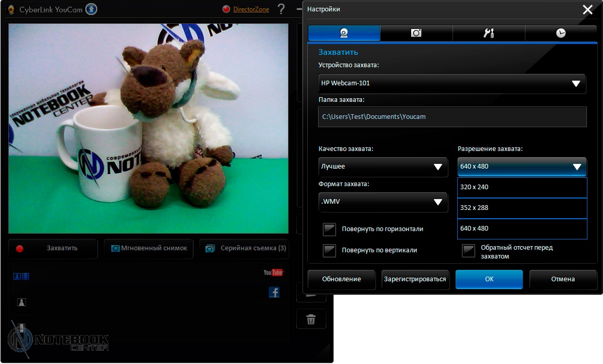Filter library to photos only

coord(21,302)
